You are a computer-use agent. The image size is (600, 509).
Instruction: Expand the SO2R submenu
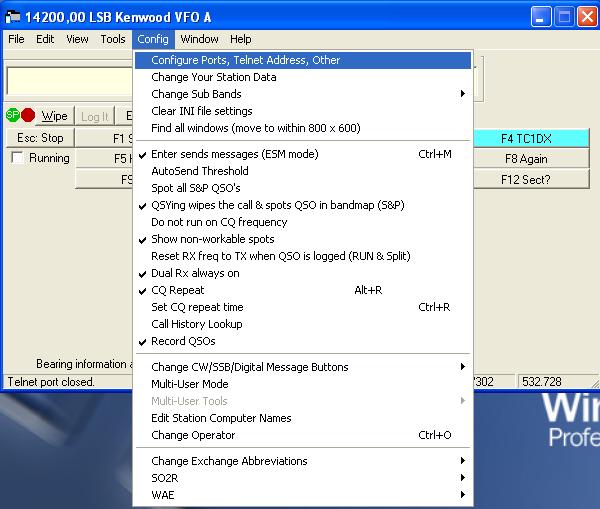(x=303, y=478)
